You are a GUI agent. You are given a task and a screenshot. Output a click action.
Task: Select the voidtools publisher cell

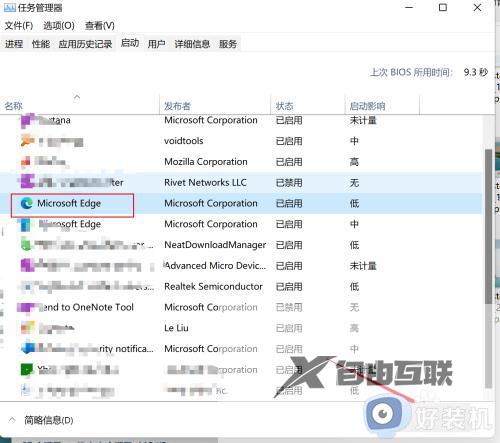pyautogui.click(x=184, y=141)
